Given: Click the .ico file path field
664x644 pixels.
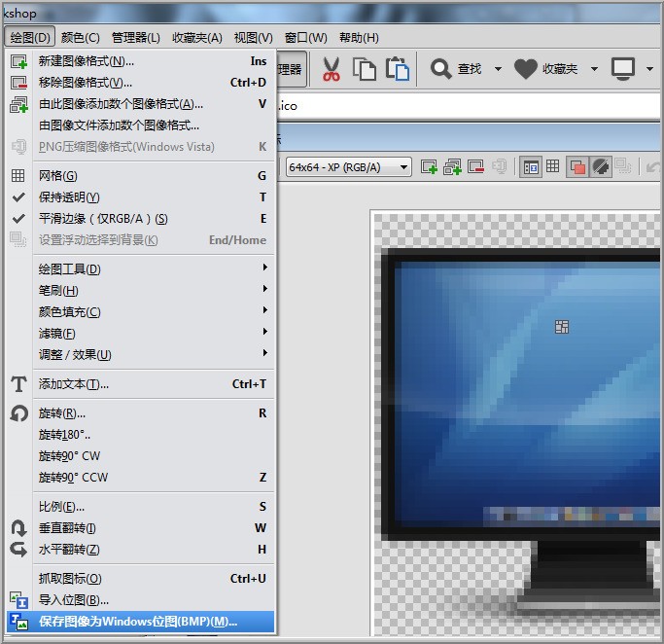Looking at the screenshot, I should pos(468,105).
